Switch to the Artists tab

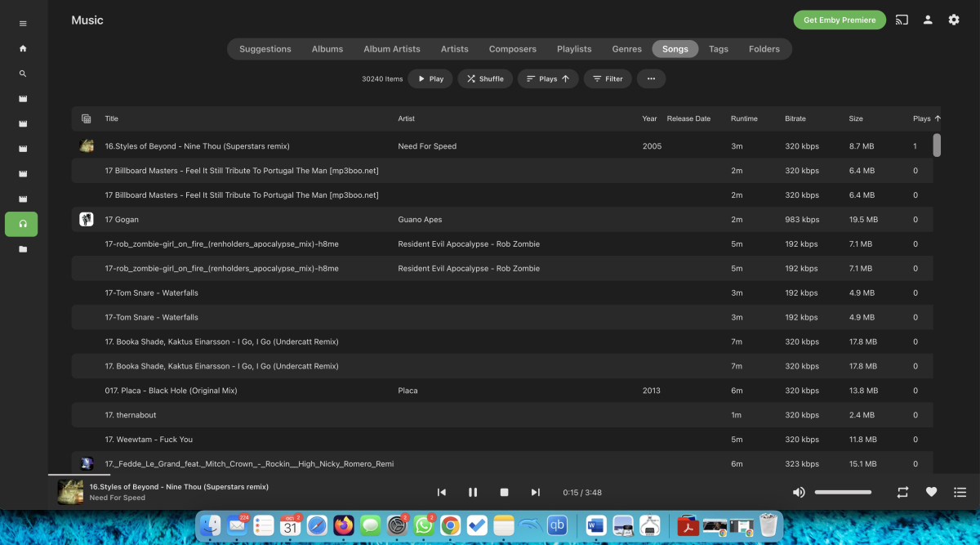click(455, 49)
